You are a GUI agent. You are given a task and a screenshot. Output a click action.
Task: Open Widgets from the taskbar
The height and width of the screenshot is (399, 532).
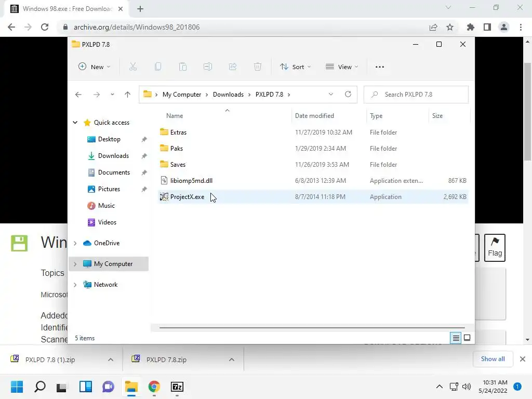click(x=86, y=387)
